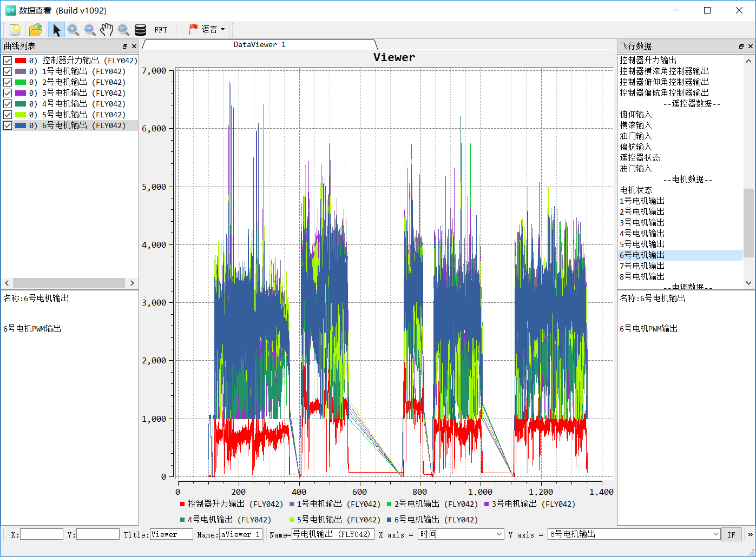Uncheck the 1号电机输出 curve checkbox

pyautogui.click(x=8, y=71)
